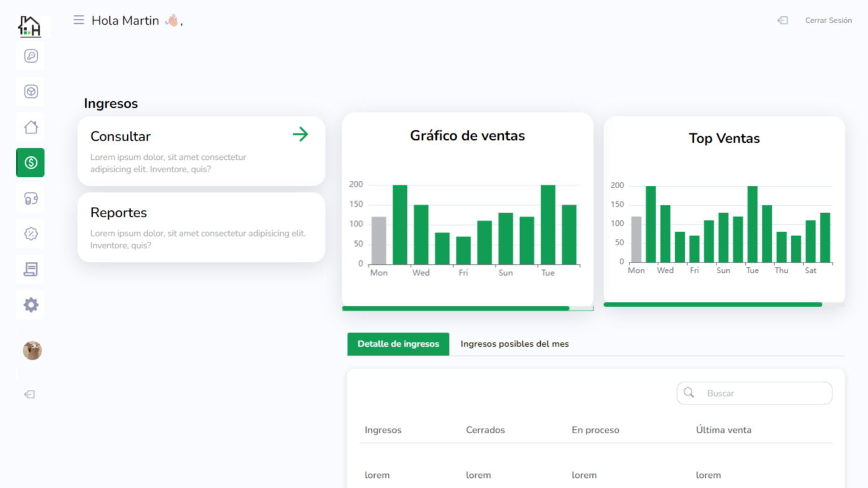This screenshot has width=868, height=488.
Task: Click the green dollar income icon
Action: click(x=31, y=163)
